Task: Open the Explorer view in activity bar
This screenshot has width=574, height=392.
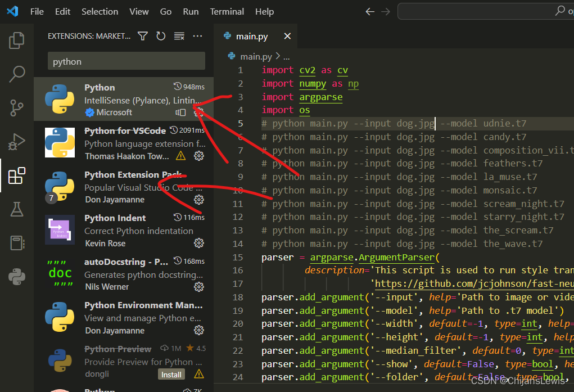Action: (16, 40)
